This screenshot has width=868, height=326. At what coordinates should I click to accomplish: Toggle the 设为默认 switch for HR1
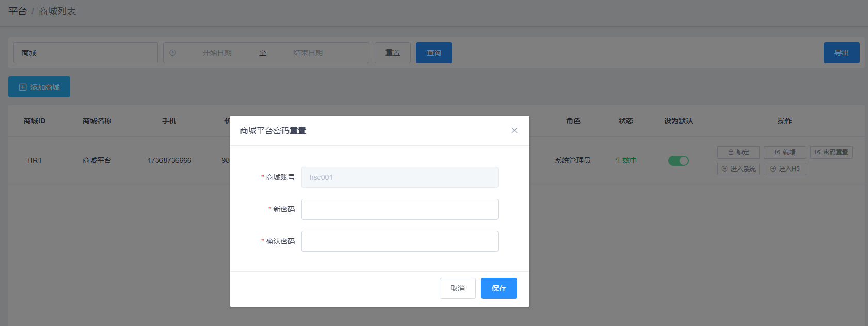[x=678, y=161]
